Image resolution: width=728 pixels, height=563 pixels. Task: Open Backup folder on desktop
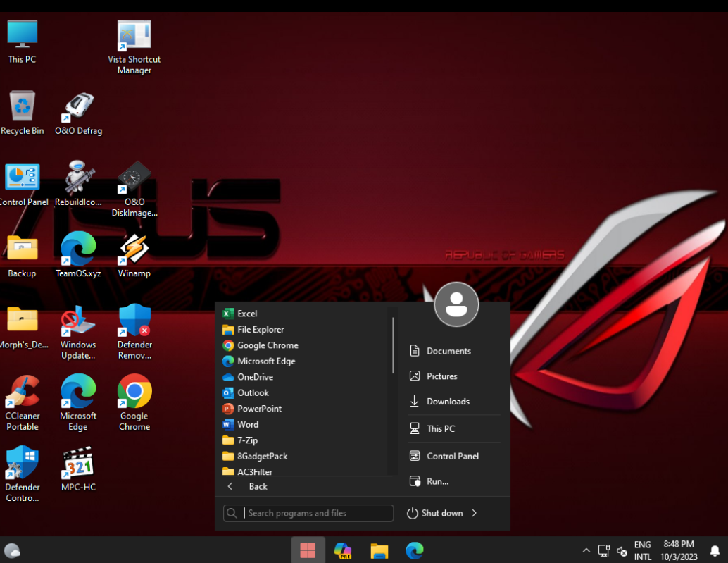click(22, 256)
